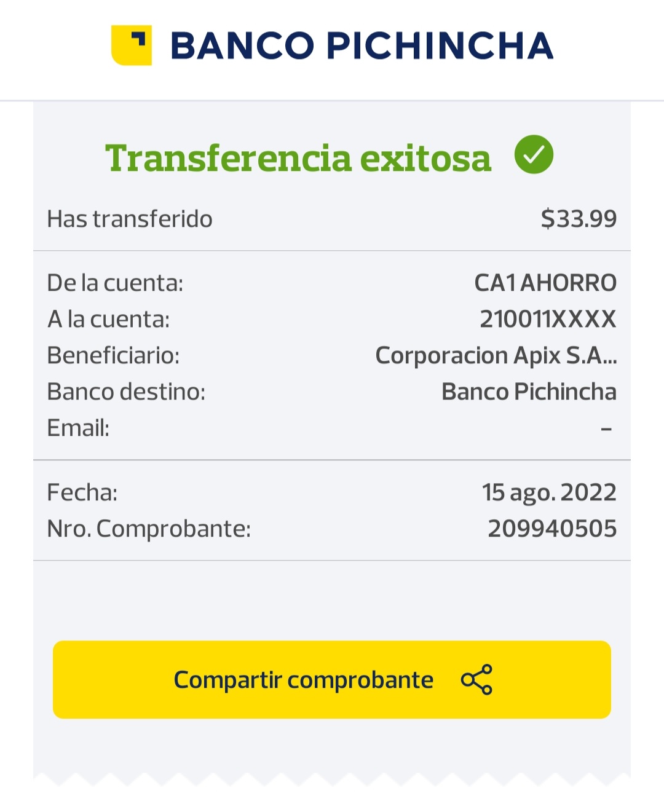Viewport: 664px width, 812px height.
Task: Click the yellow Banco Pichincha logo icon
Action: coord(132,45)
